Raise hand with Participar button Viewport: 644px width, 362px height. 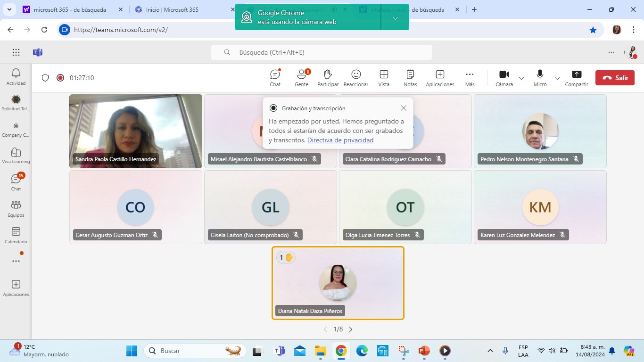[328, 78]
